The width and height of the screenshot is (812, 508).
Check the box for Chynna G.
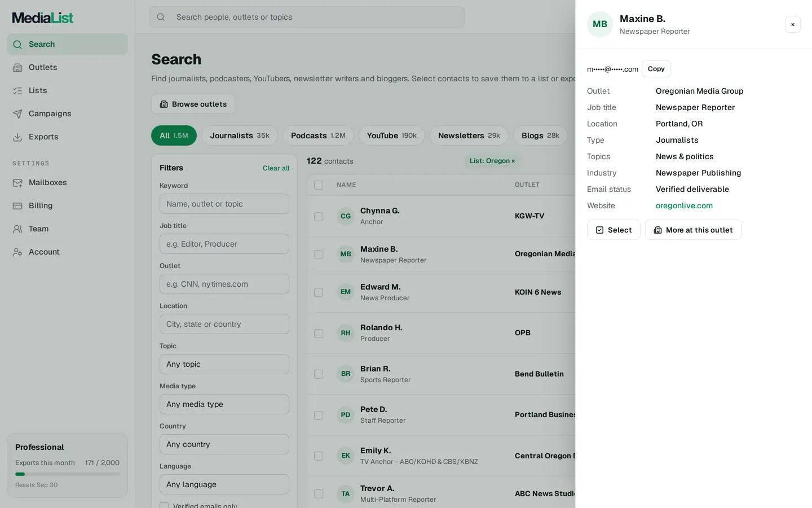(319, 217)
